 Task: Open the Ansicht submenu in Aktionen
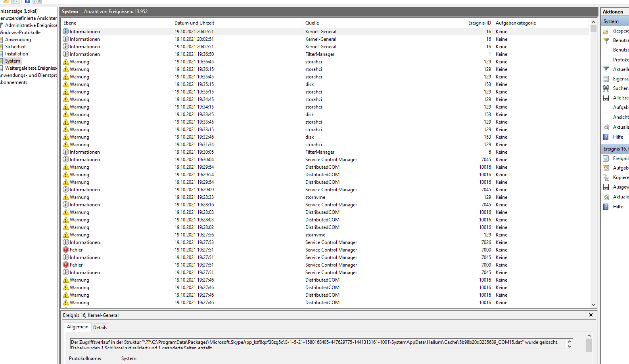coord(621,117)
